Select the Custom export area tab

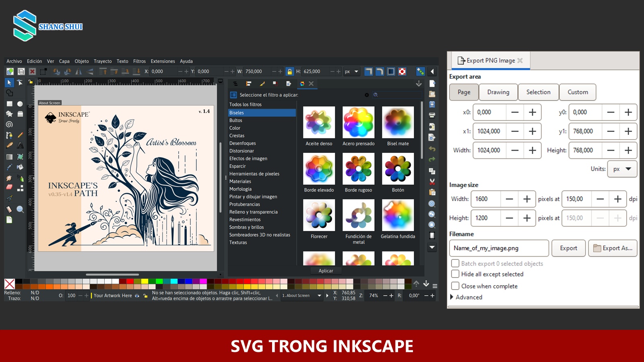[578, 92]
